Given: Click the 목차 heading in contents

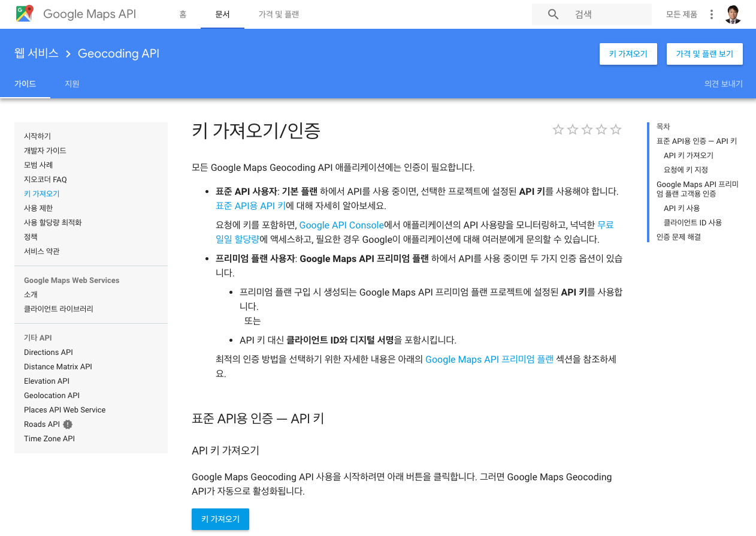Looking at the screenshot, I should coord(663,127).
